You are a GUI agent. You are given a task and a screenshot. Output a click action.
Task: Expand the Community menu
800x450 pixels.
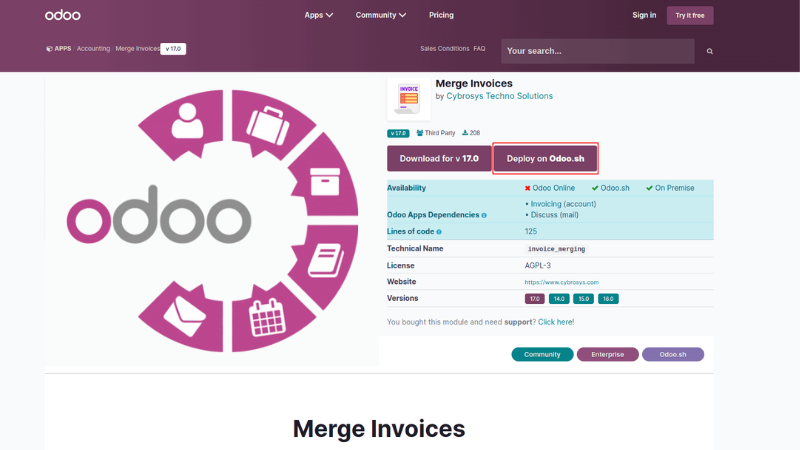point(381,15)
